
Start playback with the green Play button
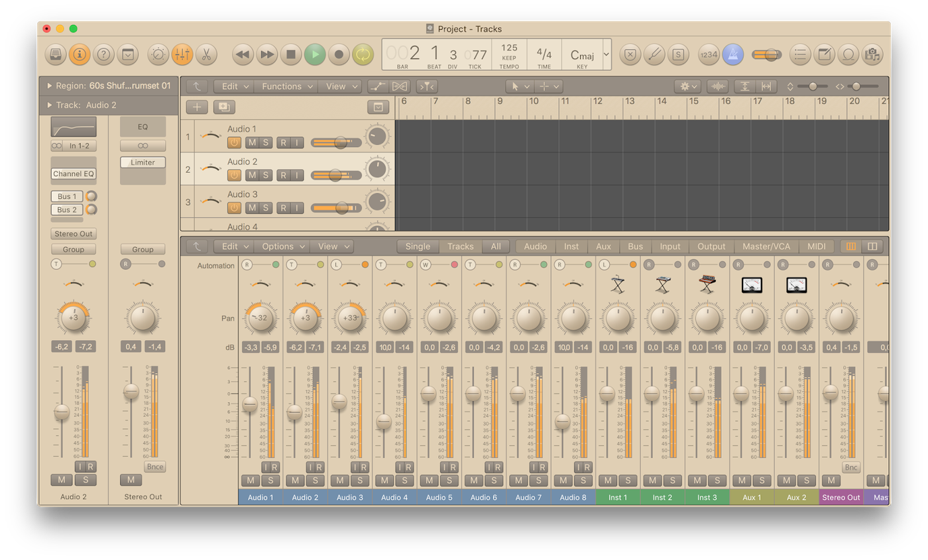tap(315, 54)
